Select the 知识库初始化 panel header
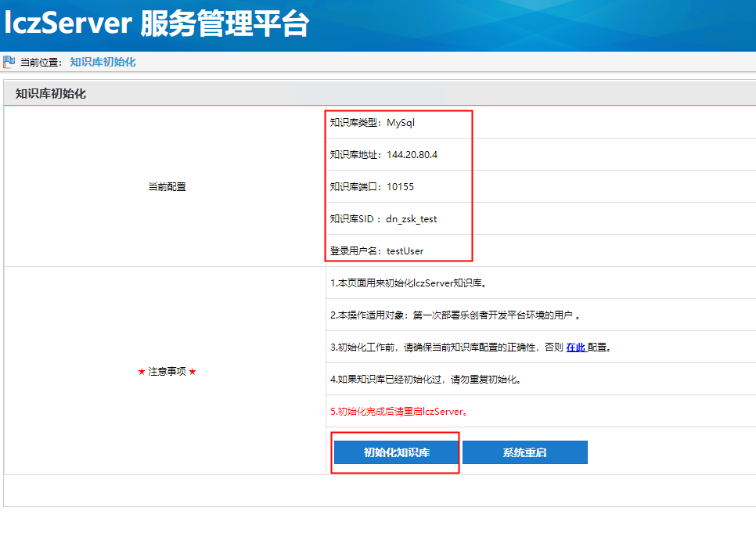 coord(51,94)
